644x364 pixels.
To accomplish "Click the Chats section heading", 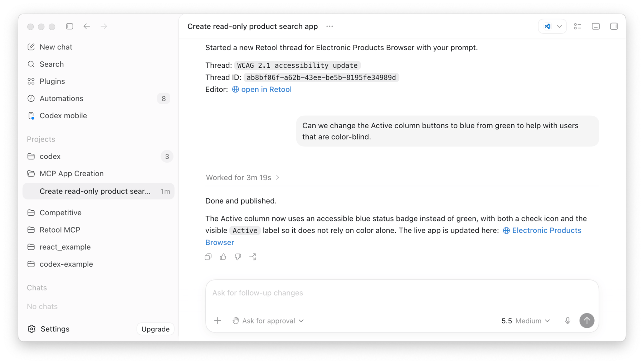I will (37, 288).
